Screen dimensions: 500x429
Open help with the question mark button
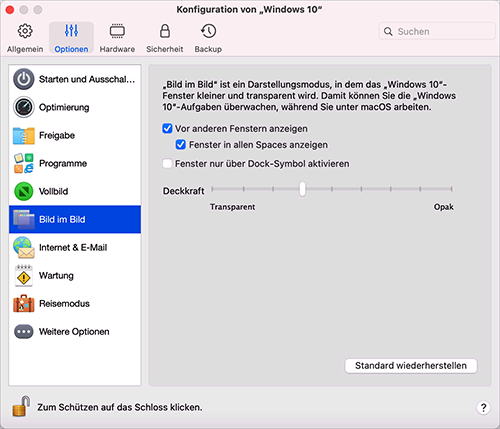click(483, 407)
